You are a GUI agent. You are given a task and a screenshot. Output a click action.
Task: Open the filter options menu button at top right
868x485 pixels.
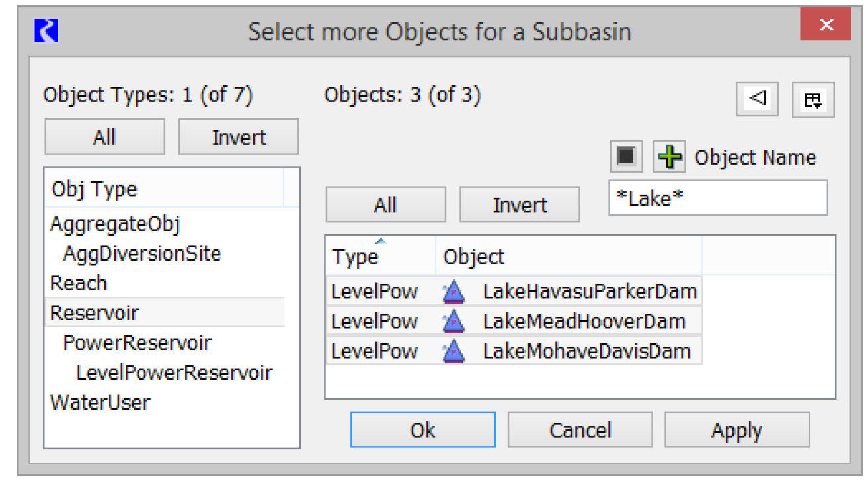click(812, 101)
